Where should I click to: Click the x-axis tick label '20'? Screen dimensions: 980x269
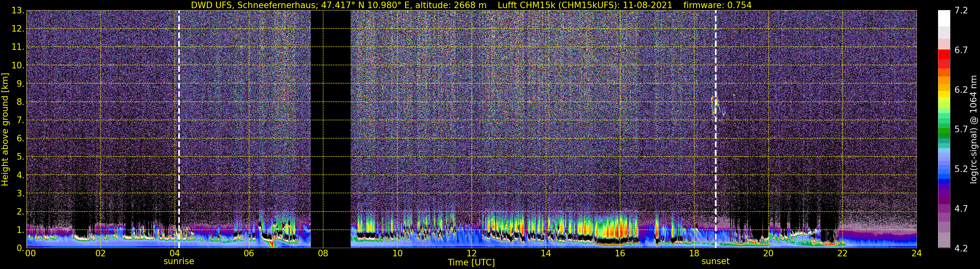pyautogui.click(x=768, y=253)
